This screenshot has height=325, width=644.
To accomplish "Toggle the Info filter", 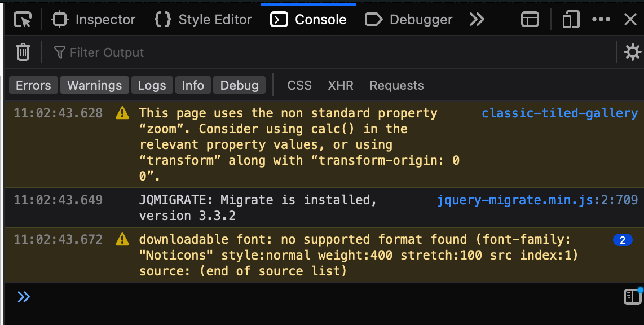I will click(193, 85).
